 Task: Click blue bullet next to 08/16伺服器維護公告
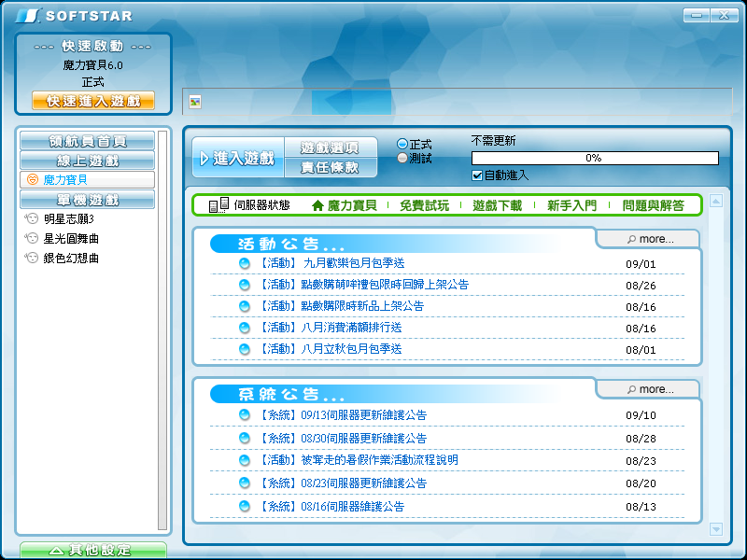[x=245, y=506]
